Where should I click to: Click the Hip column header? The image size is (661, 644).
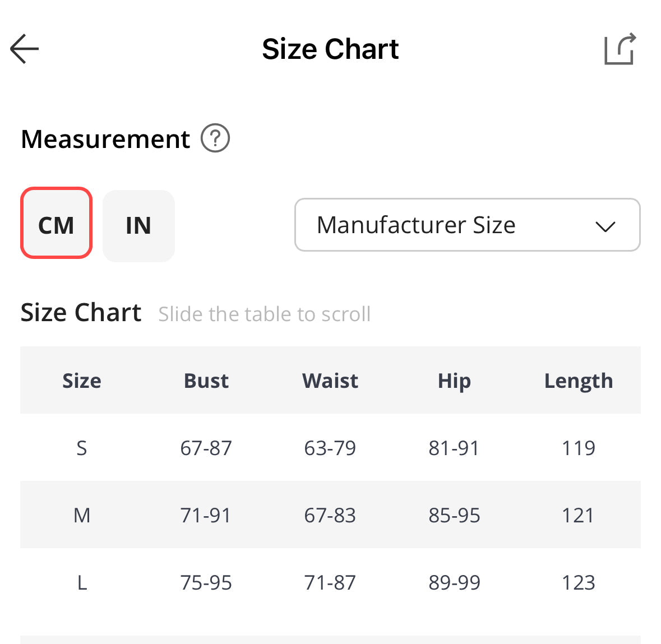coord(454,381)
